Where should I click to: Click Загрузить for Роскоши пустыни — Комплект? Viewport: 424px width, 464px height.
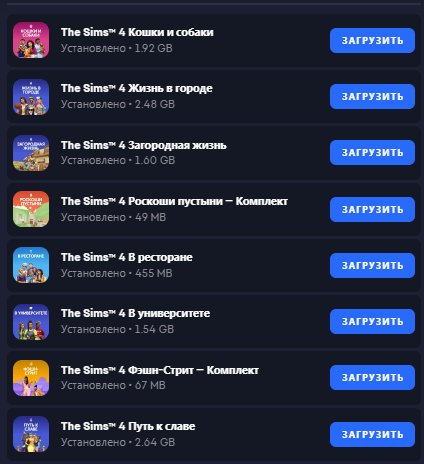pyautogui.click(x=372, y=209)
